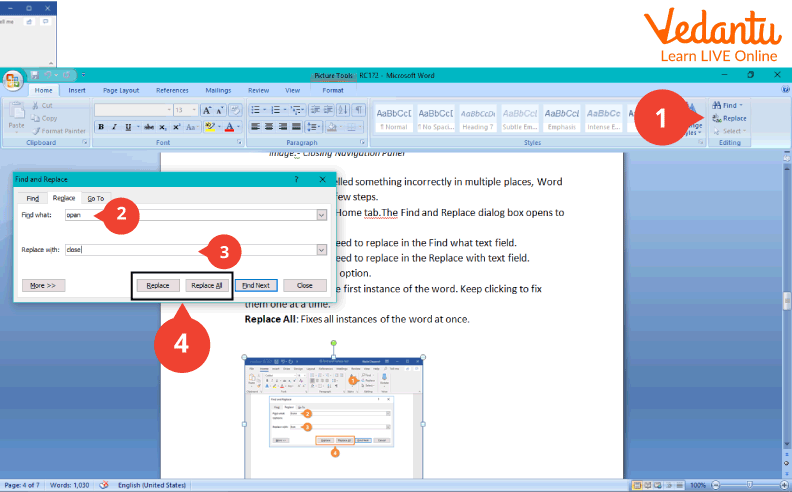The width and height of the screenshot is (792, 492).
Task: Expand the Replace with dropdown list
Action: pos(321,250)
